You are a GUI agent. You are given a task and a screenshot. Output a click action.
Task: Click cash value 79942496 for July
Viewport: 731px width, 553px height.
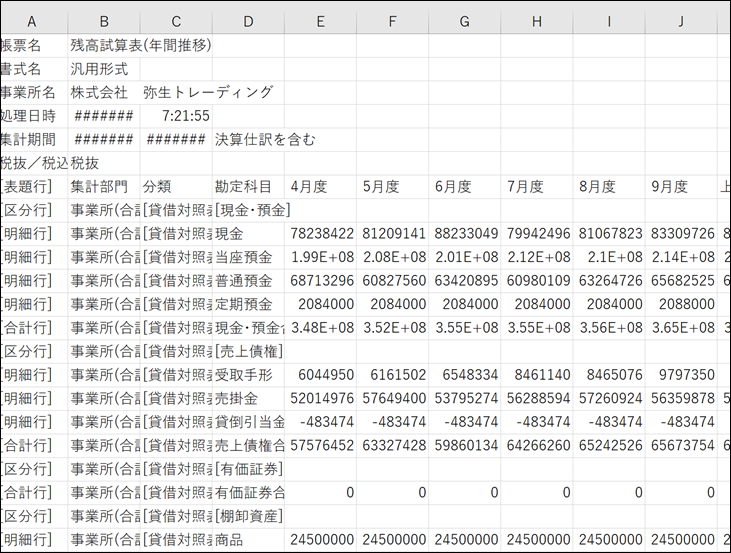(537, 234)
